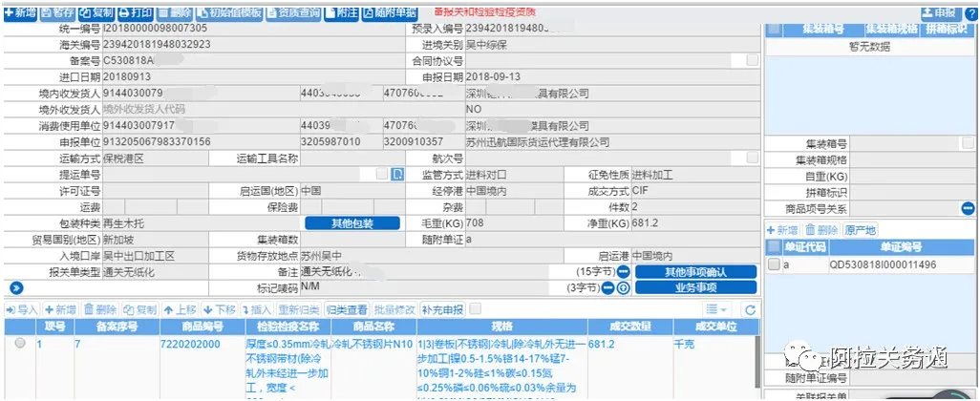Click the blue minus icon beside 商品项号关系
The height and width of the screenshot is (401, 980).
[x=967, y=208]
